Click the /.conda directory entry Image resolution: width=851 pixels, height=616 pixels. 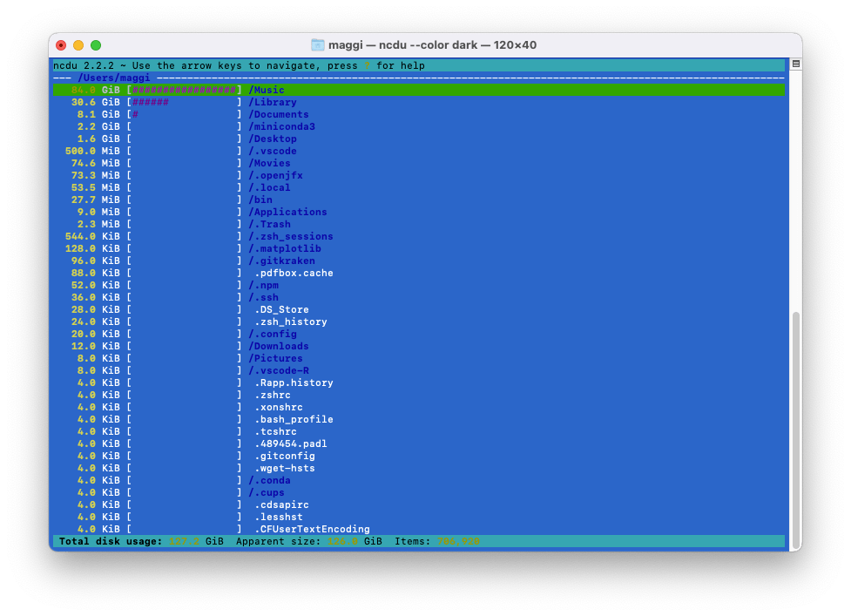point(269,480)
